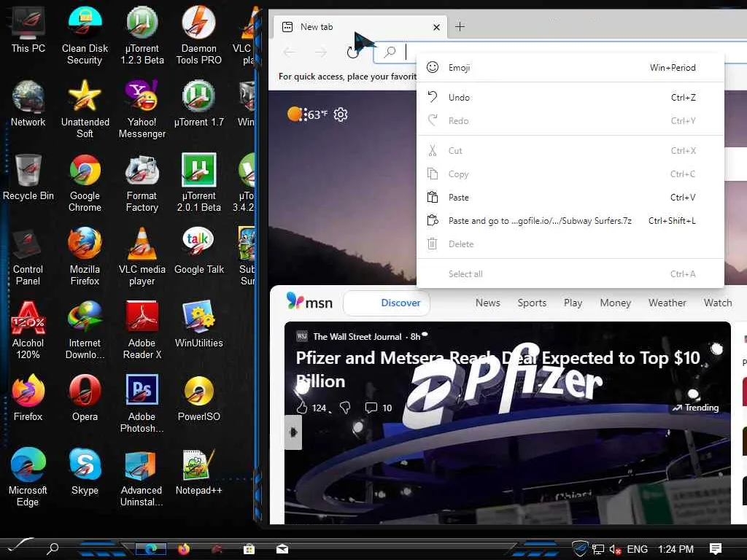Click the msn logo
Viewport: 747px width, 560px height.
(309, 302)
